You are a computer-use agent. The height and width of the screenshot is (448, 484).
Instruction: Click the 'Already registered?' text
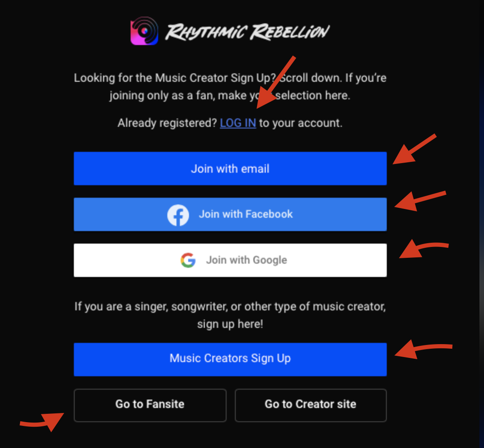[167, 123]
